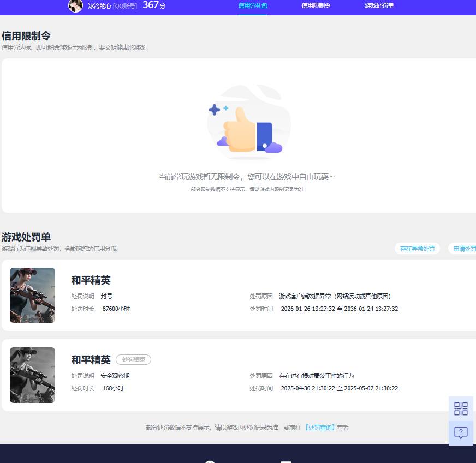Open the 信用限制令 tab

tap(316, 5)
